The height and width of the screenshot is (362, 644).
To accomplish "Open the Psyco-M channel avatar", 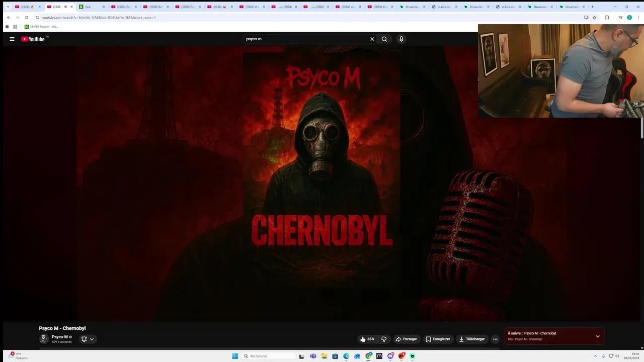I will 44,339.
